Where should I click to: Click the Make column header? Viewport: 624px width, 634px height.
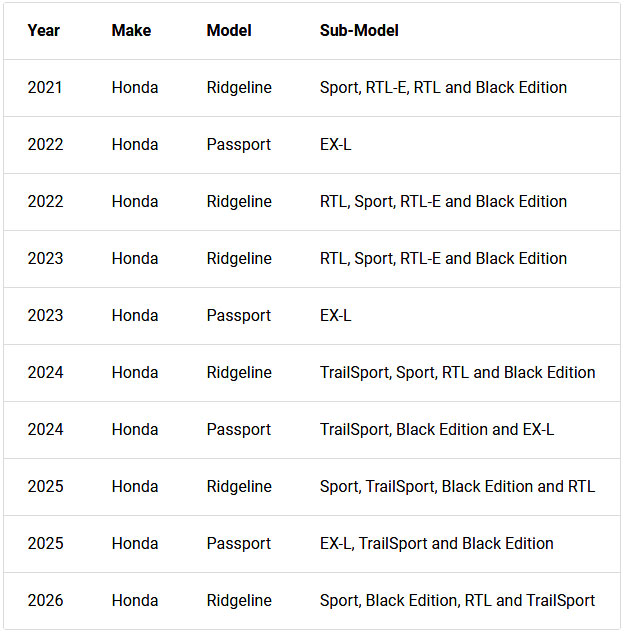tap(131, 31)
